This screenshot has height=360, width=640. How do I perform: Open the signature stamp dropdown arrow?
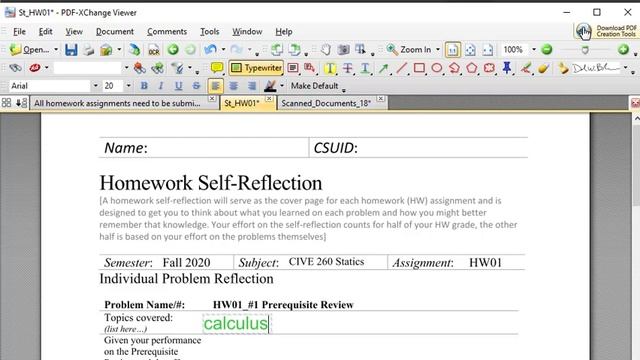coord(625,68)
